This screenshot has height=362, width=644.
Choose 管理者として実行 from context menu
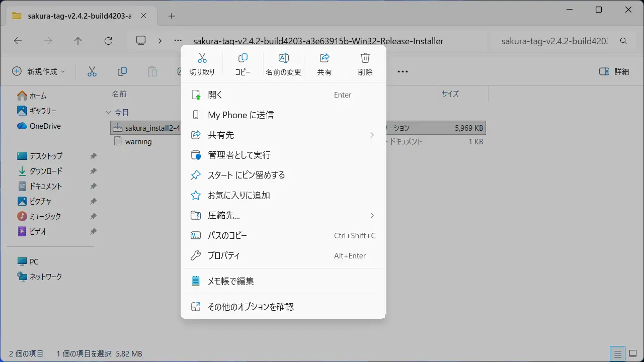239,155
